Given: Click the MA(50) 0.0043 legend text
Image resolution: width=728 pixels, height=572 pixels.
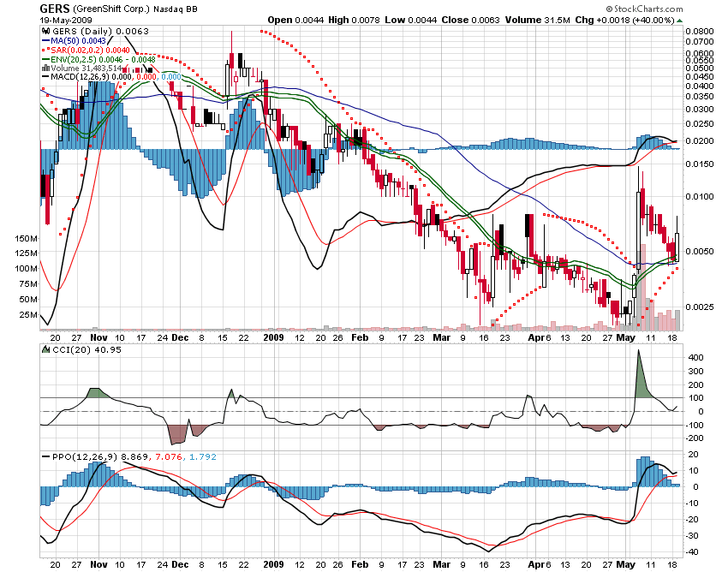Looking at the screenshot, I should [x=79, y=41].
